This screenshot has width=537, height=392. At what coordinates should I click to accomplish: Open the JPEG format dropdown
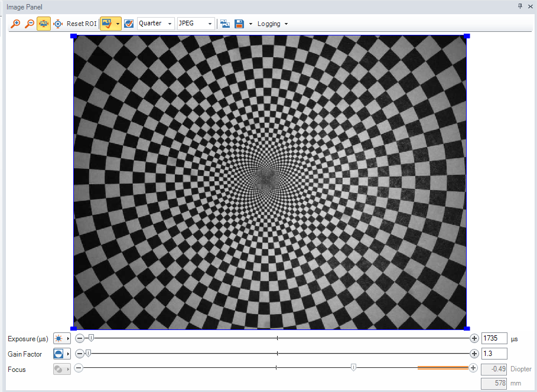point(210,24)
